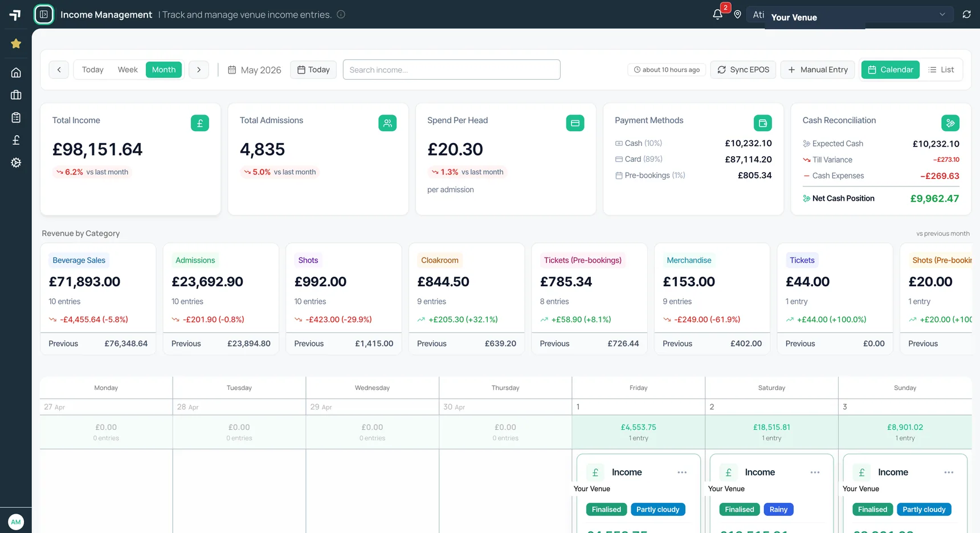
Task: Click Partly cloudy badge on Sunday card
Action: click(x=924, y=510)
